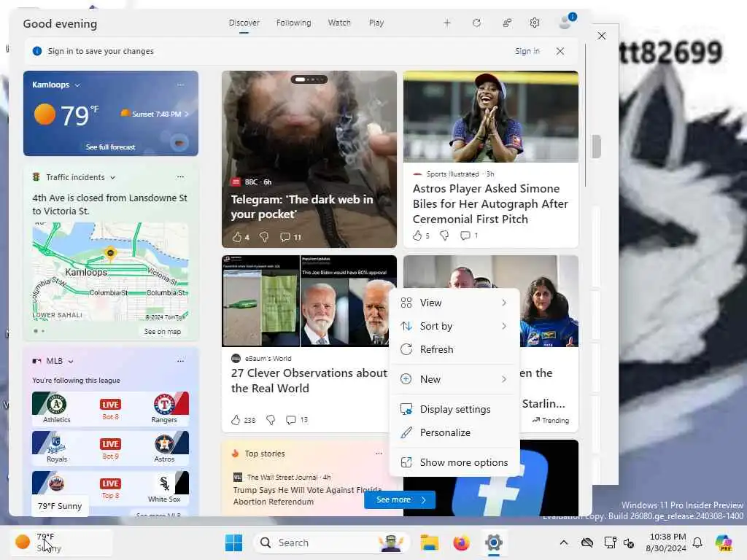Click the taskbar Search box
Screen dimensions: 747x560
coord(332,542)
